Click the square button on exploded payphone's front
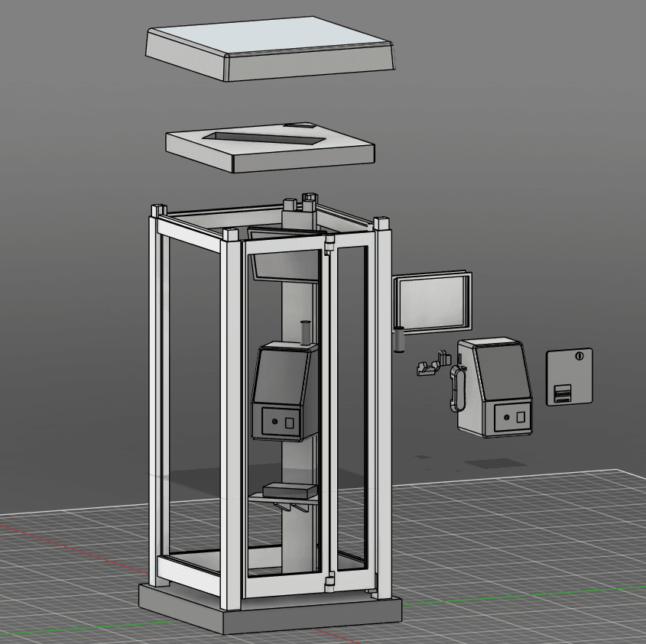The width and height of the screenshot is (646, 644). (521, 416)
